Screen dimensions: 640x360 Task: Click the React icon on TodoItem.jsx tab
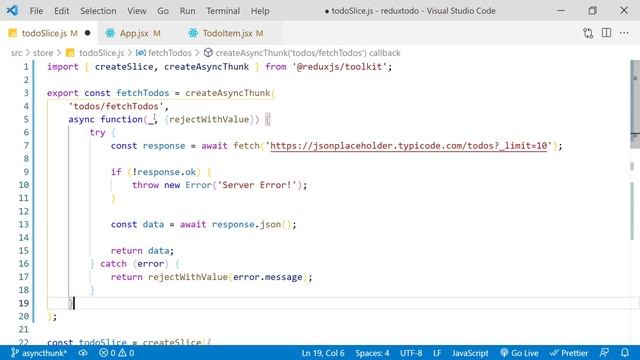tap(193, 33)
